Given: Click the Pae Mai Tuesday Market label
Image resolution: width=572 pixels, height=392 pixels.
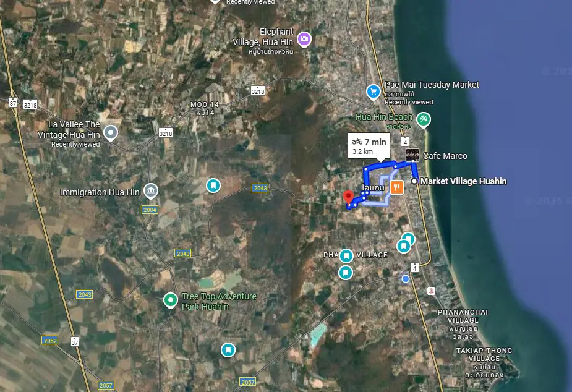Looking at the screenshot, I should tap(432, 85).
